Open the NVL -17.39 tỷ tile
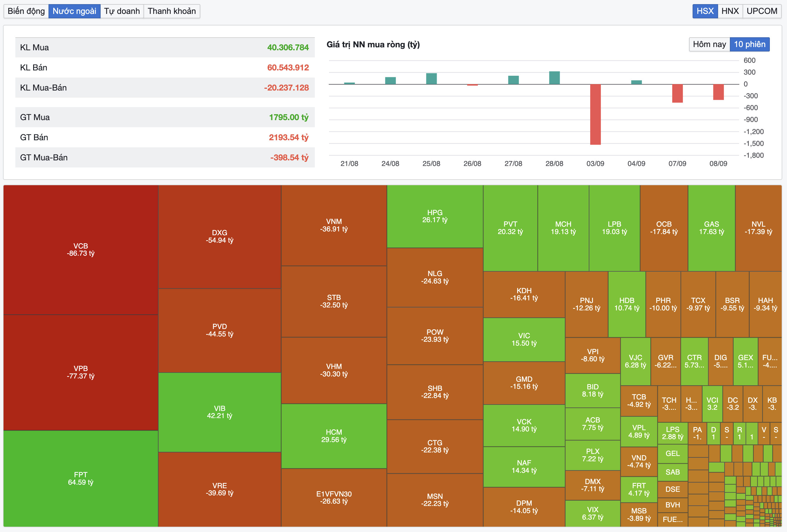 758,228
